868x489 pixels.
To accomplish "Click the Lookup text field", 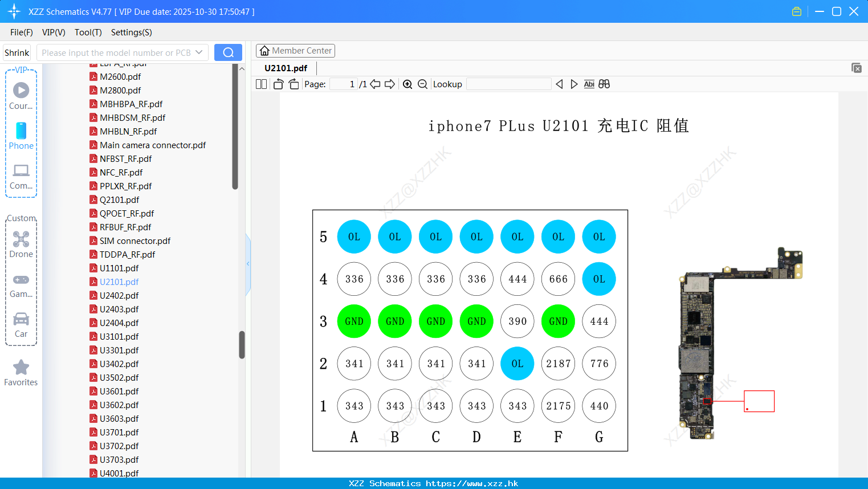I will [508, 84].
